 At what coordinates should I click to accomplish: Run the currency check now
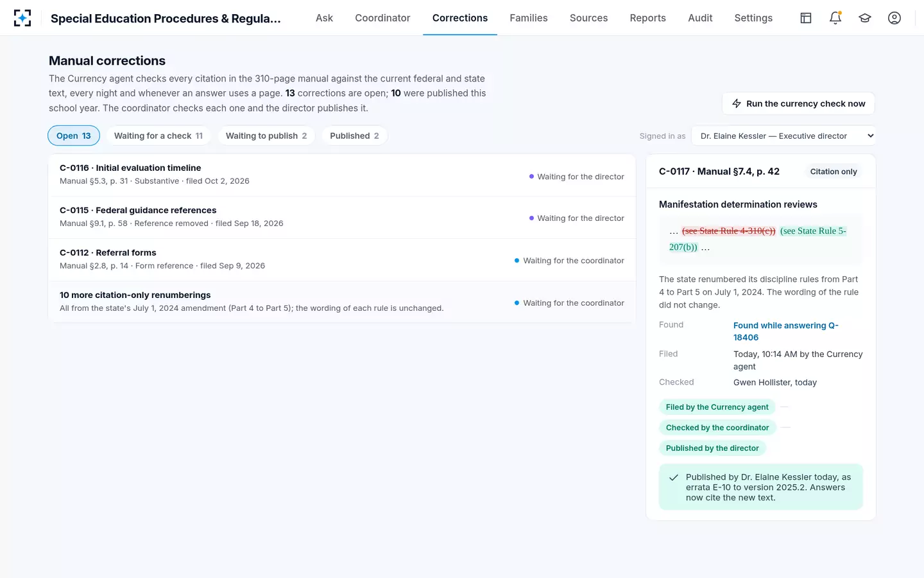tap(798, 103)
